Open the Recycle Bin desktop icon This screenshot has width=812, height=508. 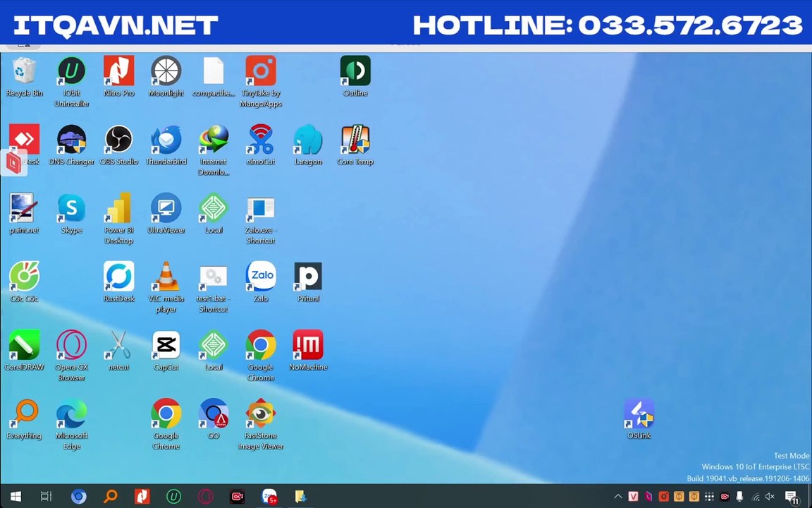pos(24,77)
